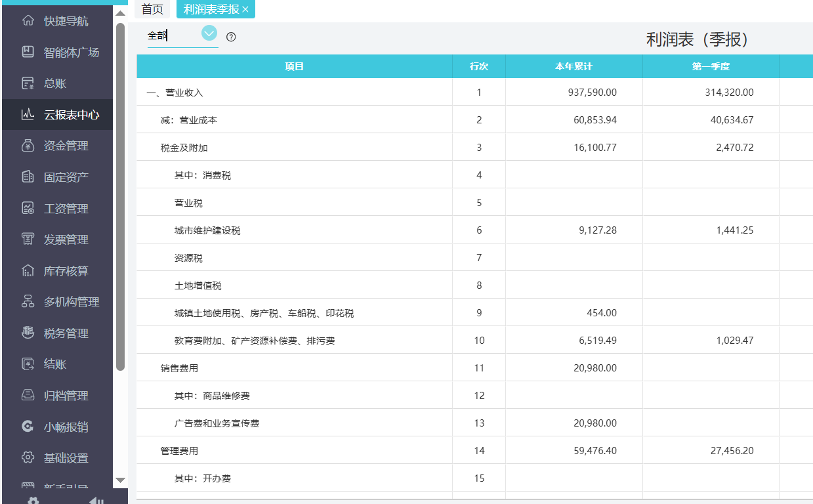Open 结账 from the sidebar menu

coord(28,364)
